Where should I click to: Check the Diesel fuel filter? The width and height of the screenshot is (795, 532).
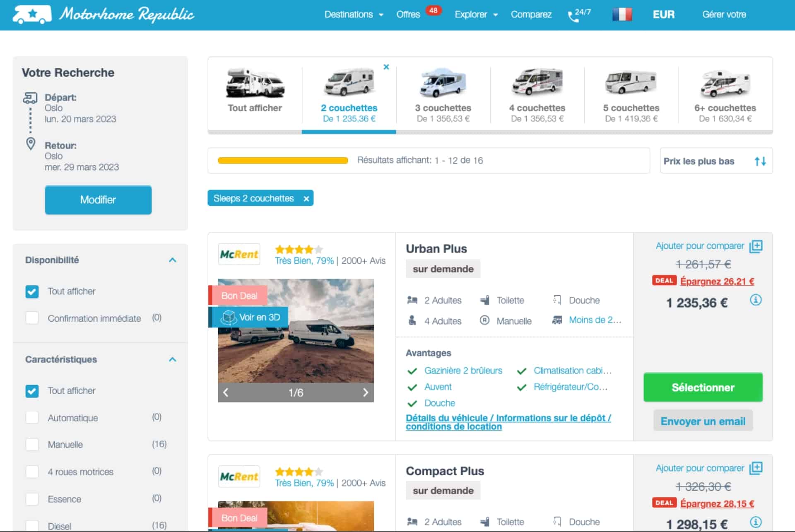(32, 526)
